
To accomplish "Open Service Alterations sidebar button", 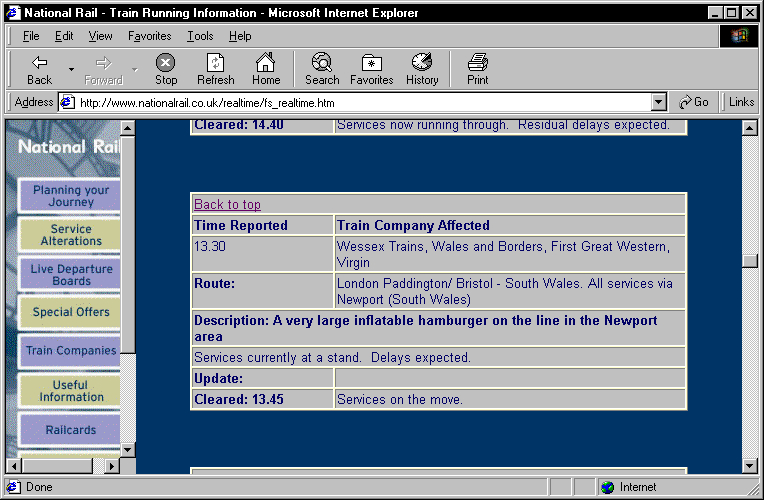I will pyautogui.click(x=70, y=234).
